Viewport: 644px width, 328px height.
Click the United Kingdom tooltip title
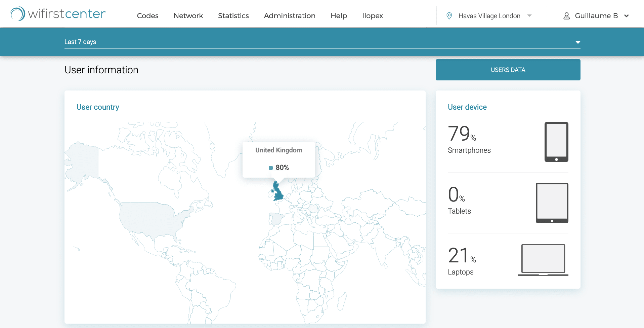click(x=278, y=150)
